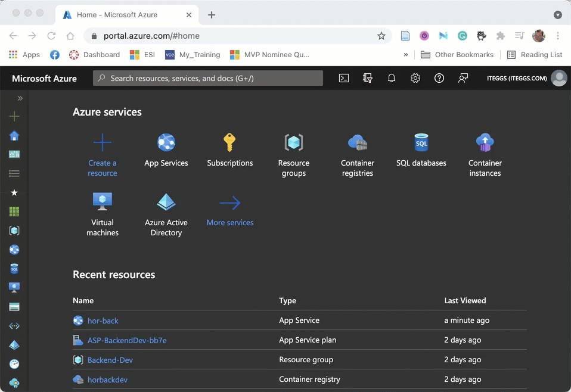Open browser home button
Image resolution: width=571 pixels, height=392 pixels.
pos(70,36)
